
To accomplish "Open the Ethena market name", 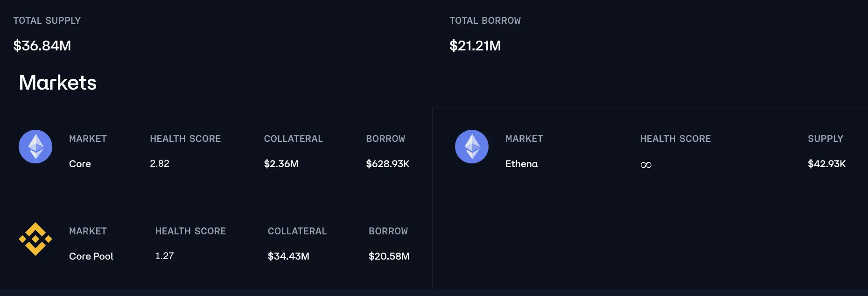I will tap(522, 164).
